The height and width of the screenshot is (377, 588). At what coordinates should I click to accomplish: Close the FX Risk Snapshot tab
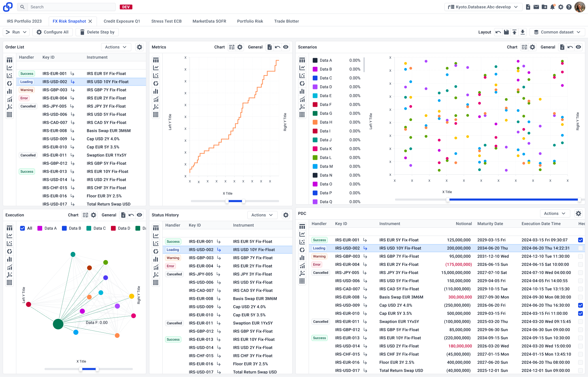(90, 21)
